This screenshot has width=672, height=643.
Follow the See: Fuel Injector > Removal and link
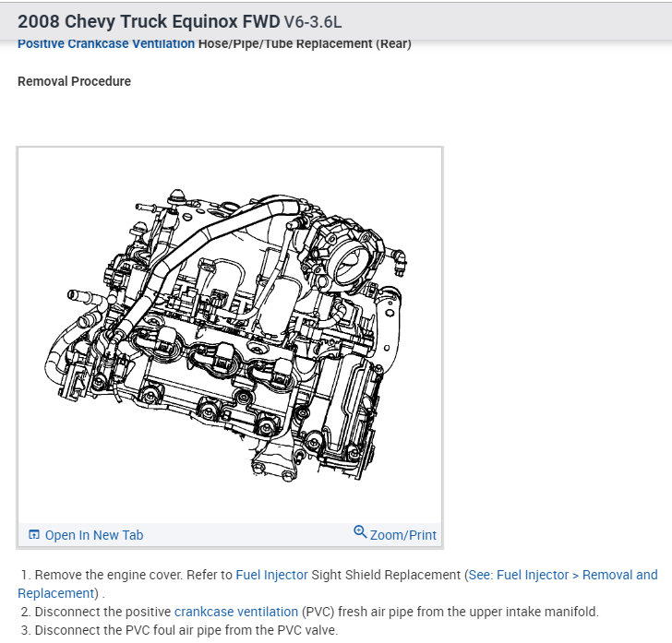click(563, 575)
